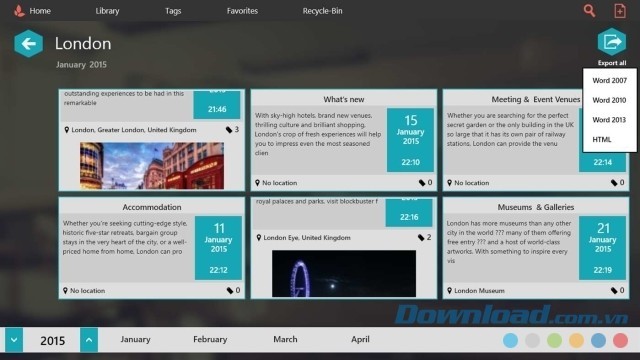The height and width of the screenshot is (360, 640).
Task: Increase year with up chevron
Action: coord(89,340)
